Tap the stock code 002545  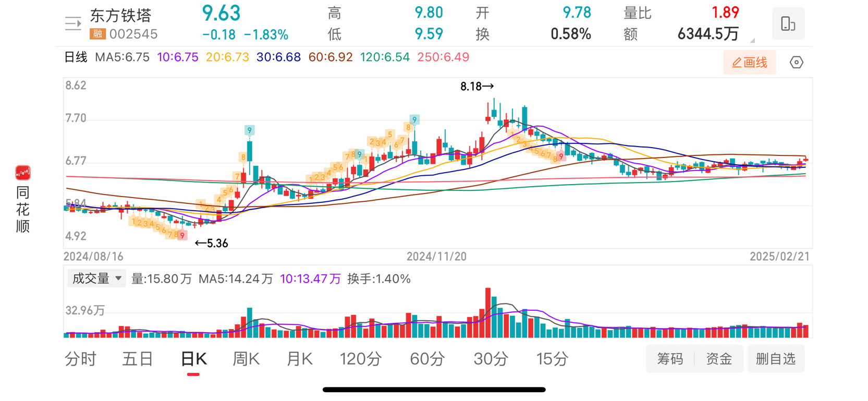tap(133, 34)
